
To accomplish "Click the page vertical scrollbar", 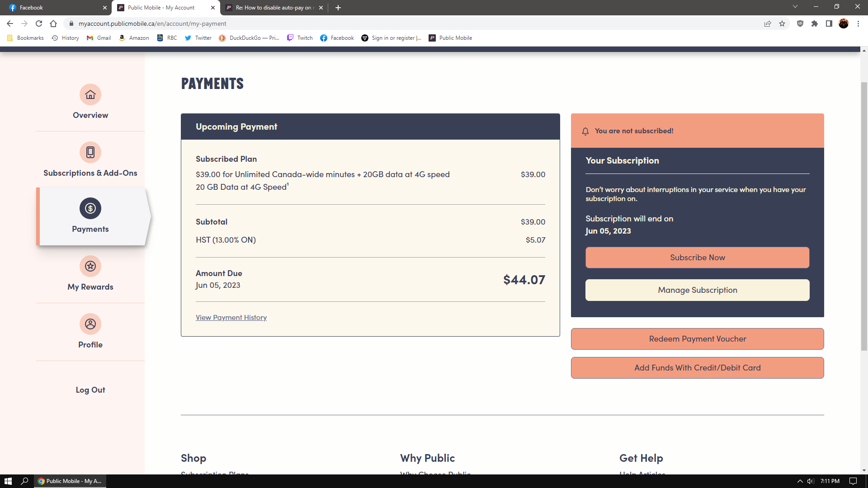I will coord(864,217).
